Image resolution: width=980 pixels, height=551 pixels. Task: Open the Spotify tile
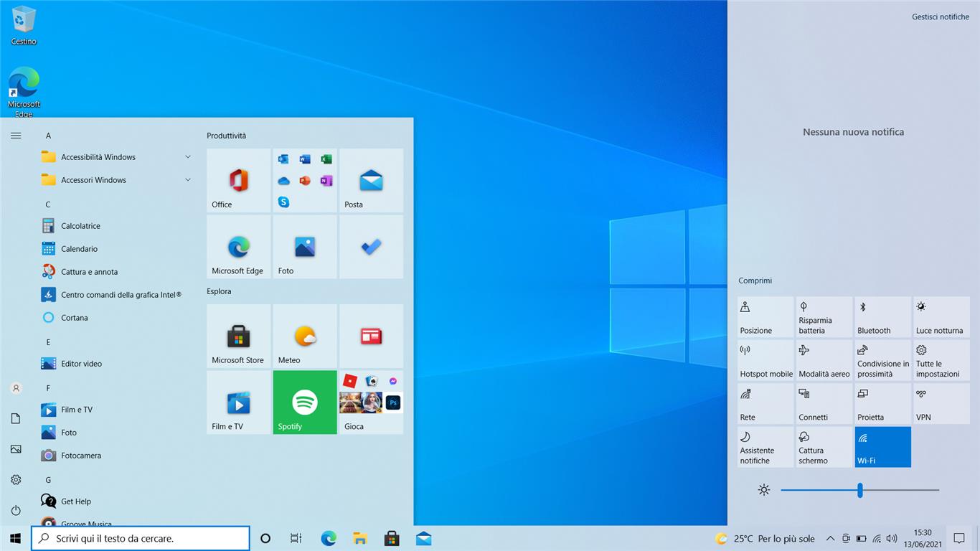point(305,402)
